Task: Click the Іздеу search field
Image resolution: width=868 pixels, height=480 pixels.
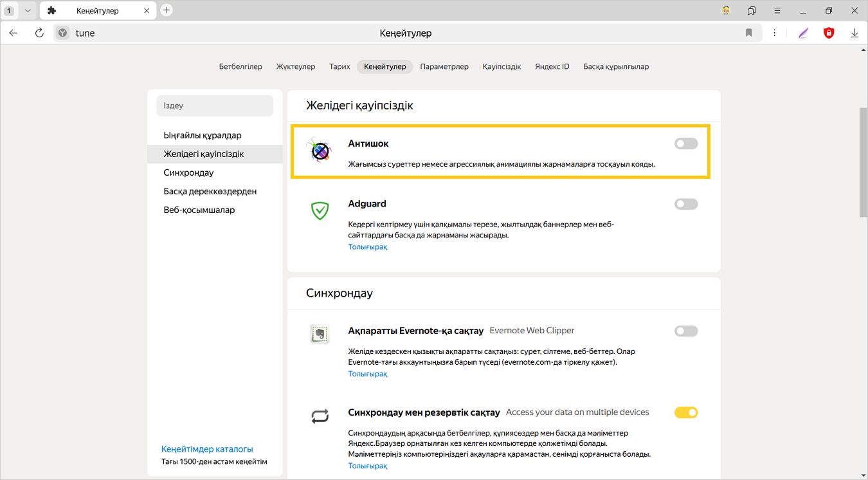Action: tap(215, 106)
